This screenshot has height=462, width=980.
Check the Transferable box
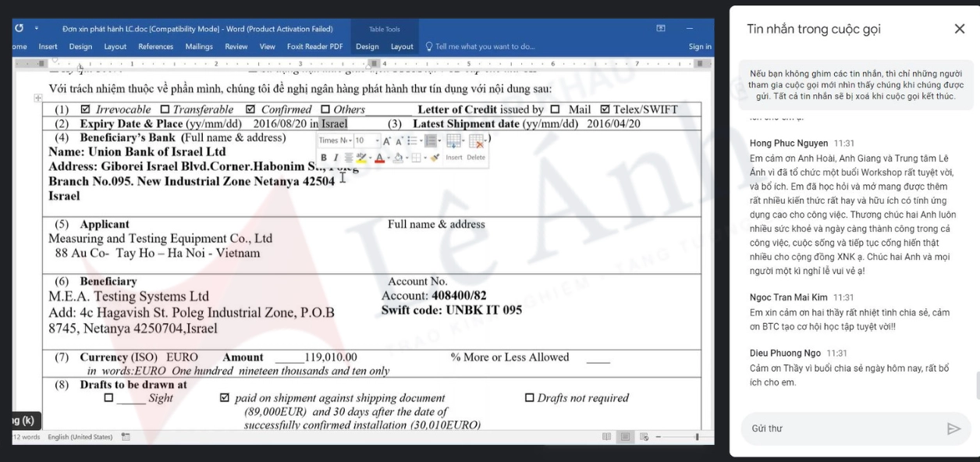pyautogui.click(x=165, y=110)
